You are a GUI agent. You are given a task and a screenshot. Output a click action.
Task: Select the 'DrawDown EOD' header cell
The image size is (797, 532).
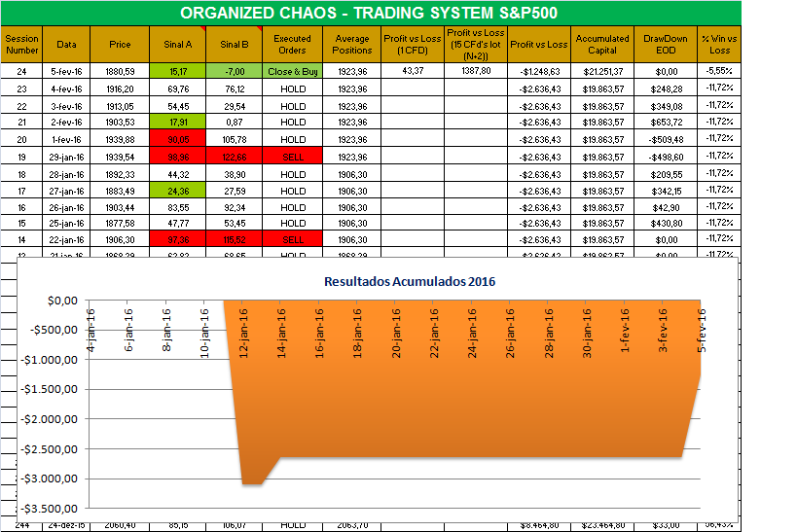pos(666,44)
